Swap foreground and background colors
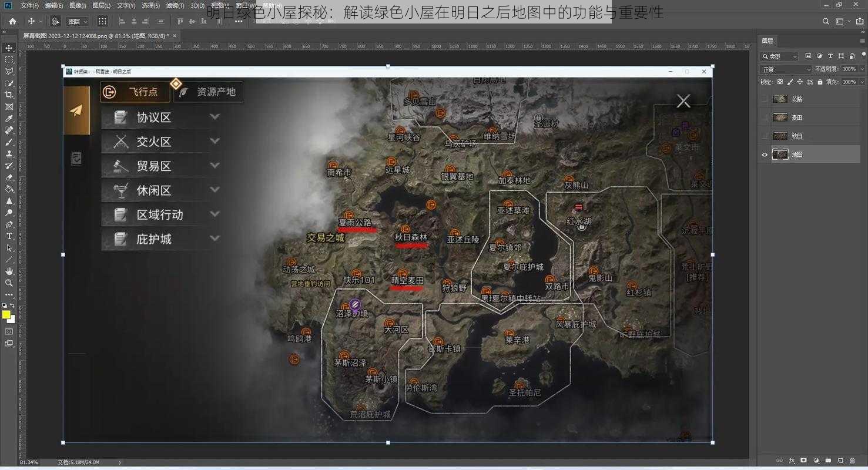Viewport: 868px width, 470px height. (x=12, y=306)
